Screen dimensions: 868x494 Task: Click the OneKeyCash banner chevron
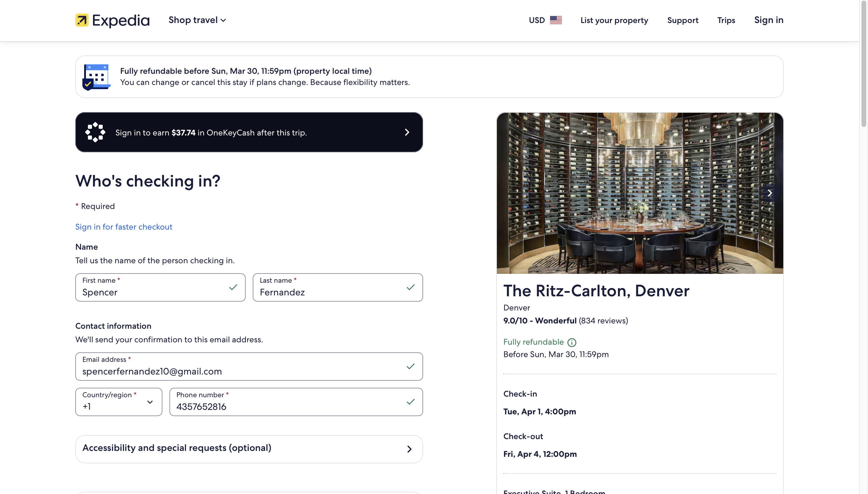coord(407,132)
